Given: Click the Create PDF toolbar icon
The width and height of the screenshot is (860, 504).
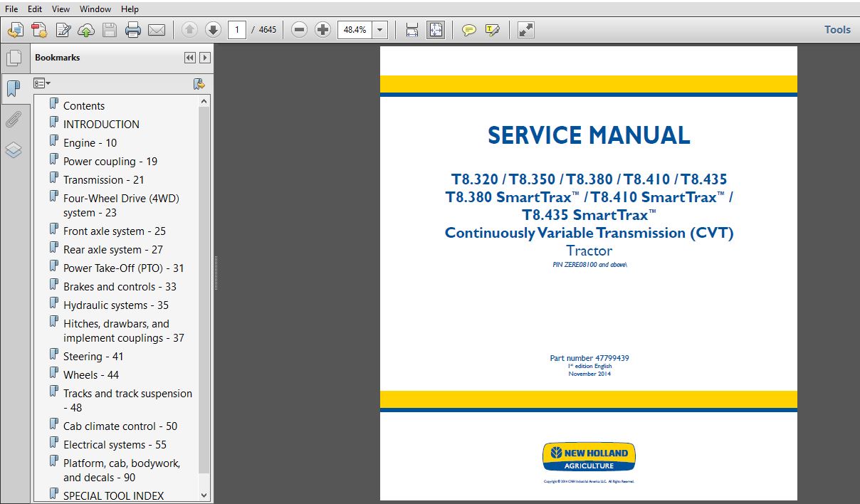Looking at the screenshot, I should tap(39, 30).
